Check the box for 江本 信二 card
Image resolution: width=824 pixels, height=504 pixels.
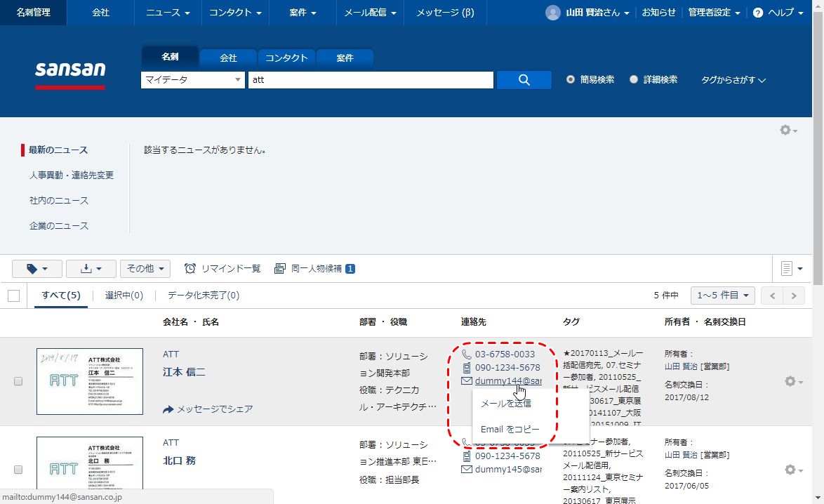coord(18,382)
